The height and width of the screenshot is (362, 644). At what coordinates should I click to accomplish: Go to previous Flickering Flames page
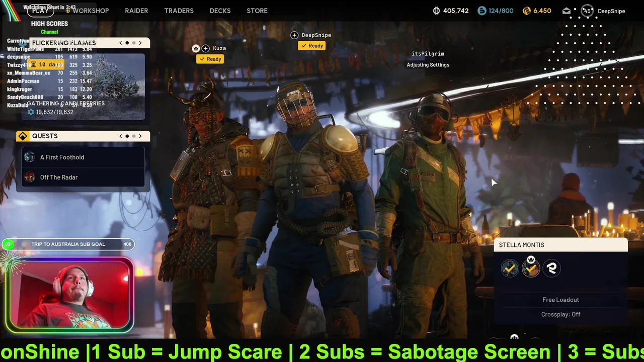pos(121,43)
